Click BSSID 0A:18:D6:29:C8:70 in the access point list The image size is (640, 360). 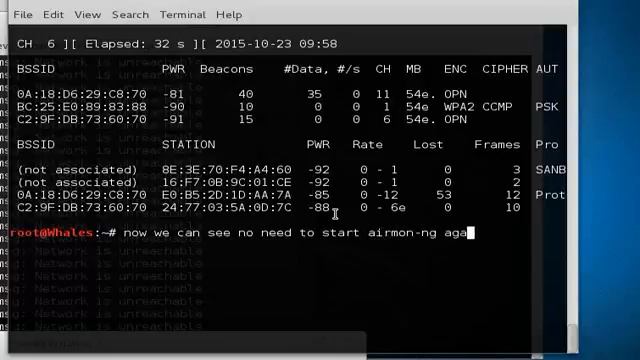pyautogui.click(x=82, y=94)
